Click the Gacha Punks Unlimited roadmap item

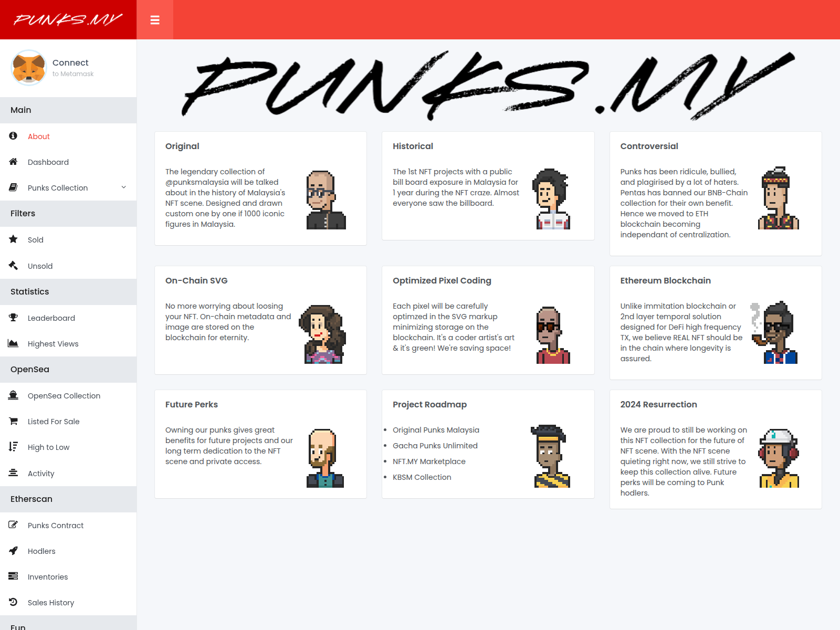coord(435,446)
